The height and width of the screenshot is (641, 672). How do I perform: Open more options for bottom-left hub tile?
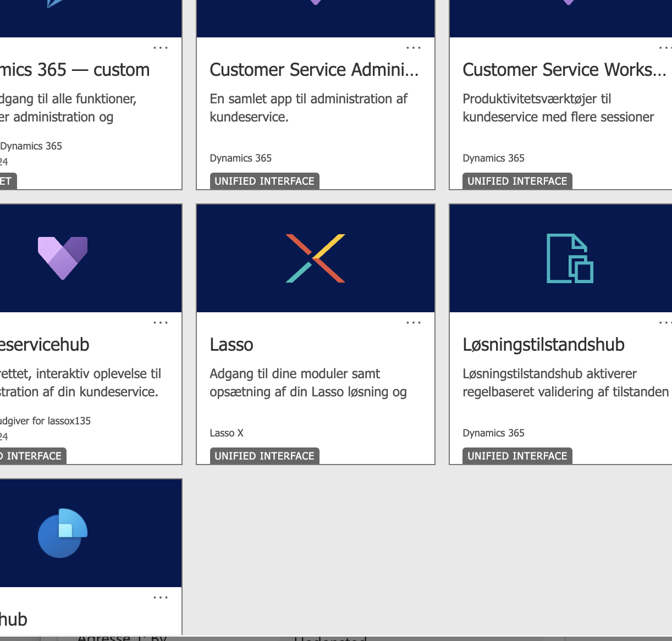click(161, 598)
